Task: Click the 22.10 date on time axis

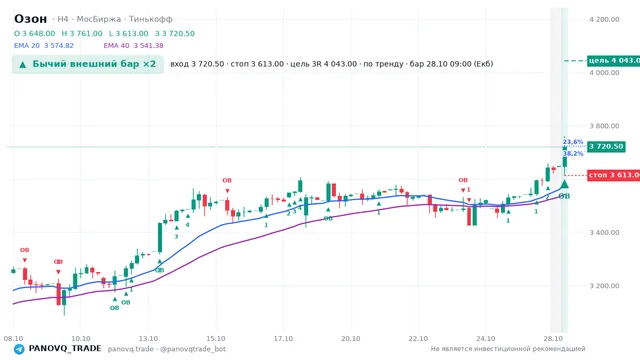Action: click(418, 339)
